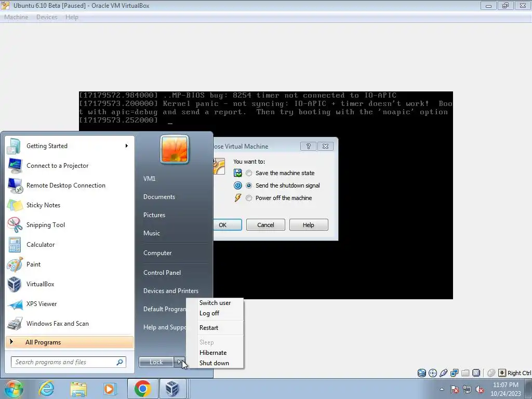
Task: Click the user account picture
Action: (175, 149)
